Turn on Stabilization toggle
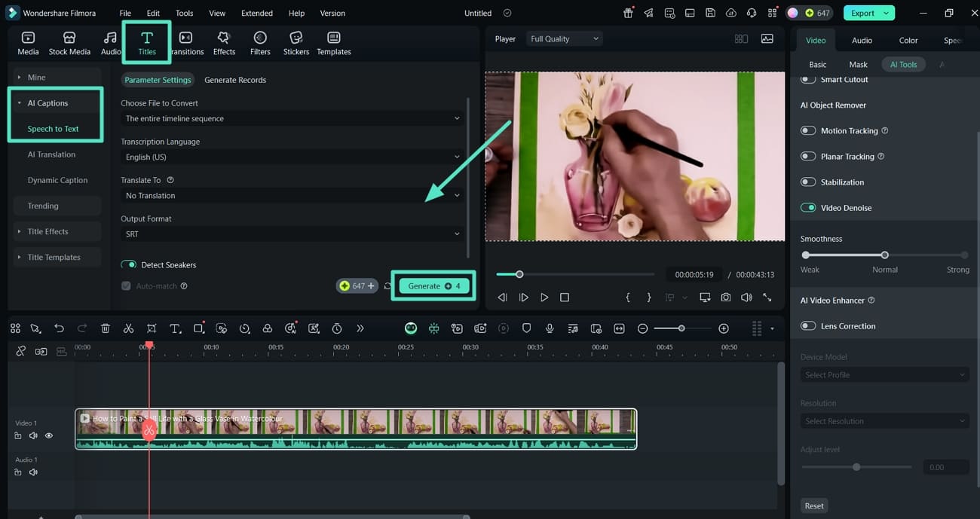The image size is (980, 519). click(x=808, y=182)
